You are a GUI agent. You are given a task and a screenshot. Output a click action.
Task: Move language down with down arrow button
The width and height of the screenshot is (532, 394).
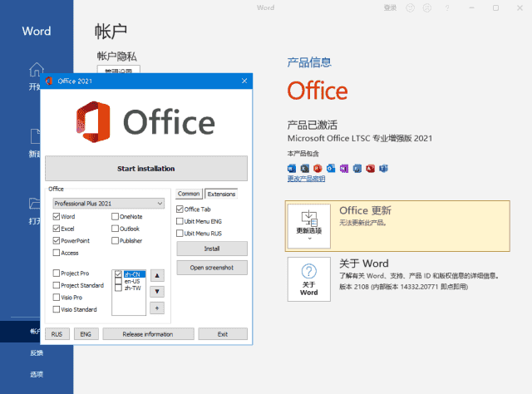point(157,292)
